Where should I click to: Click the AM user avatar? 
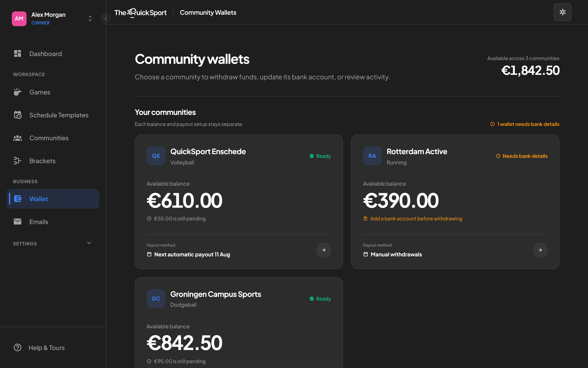point(19,18)
